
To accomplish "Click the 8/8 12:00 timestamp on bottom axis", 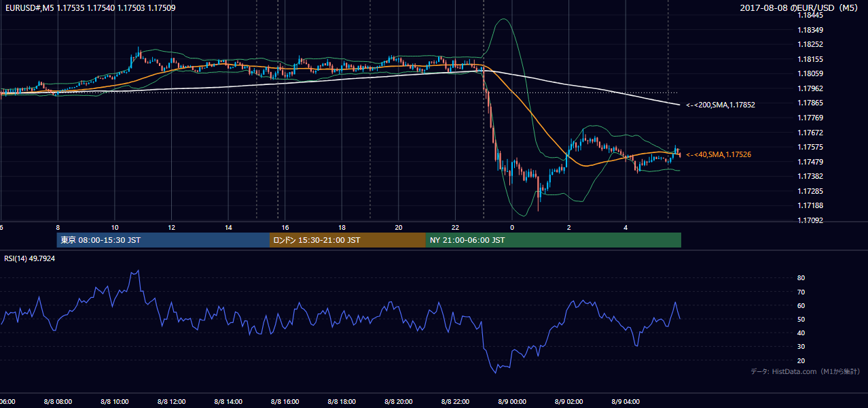I will coord(171,402).
